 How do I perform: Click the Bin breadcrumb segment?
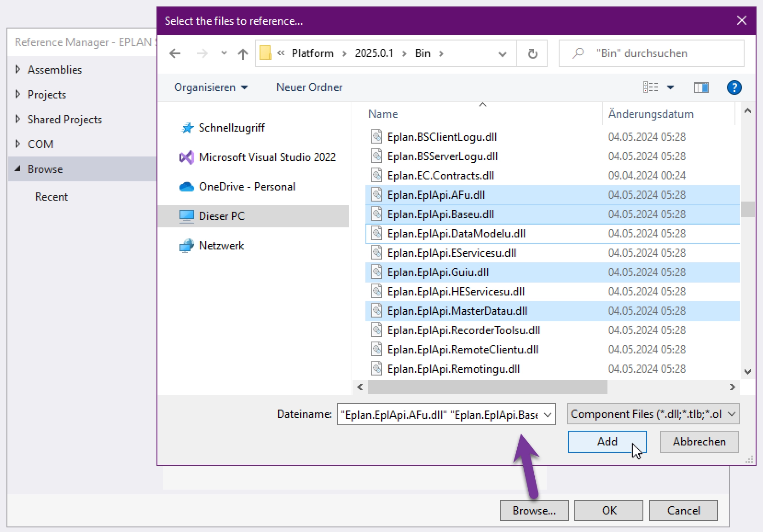pos(422,53)
